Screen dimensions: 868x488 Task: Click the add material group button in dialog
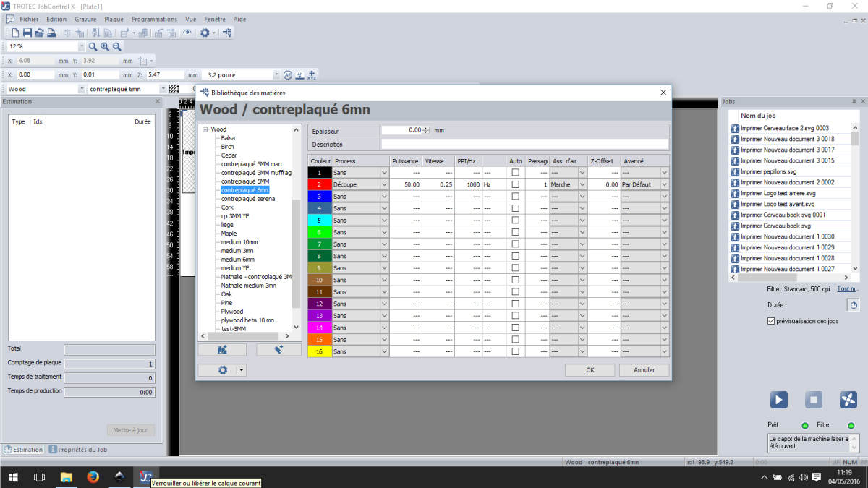point(222,349)
